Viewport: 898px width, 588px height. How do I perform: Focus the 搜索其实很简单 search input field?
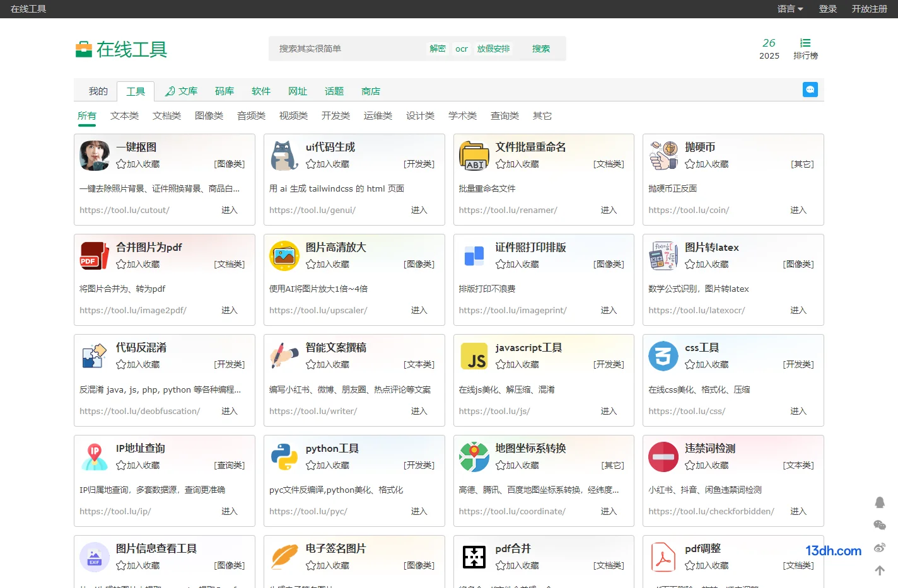[x=347, y=49]
